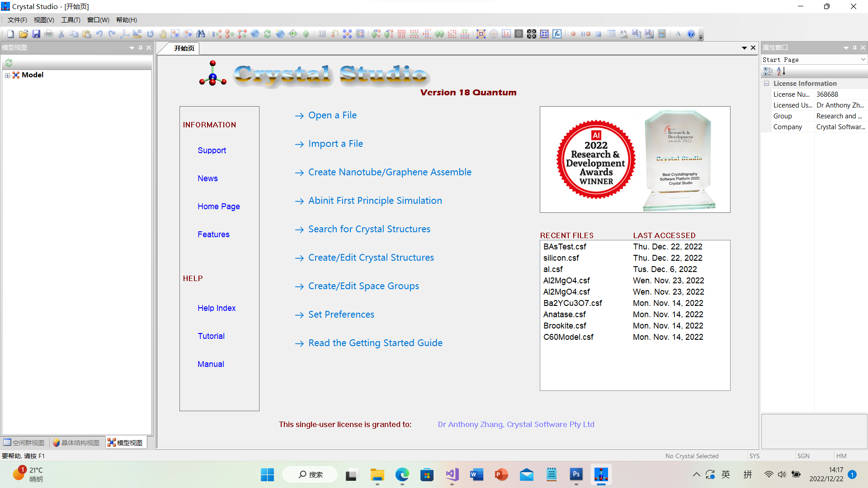The height and width of the screenshot is (488, 868).
Task: Toggle auto-hide pin on model view panel
Action: click(140, 47)
